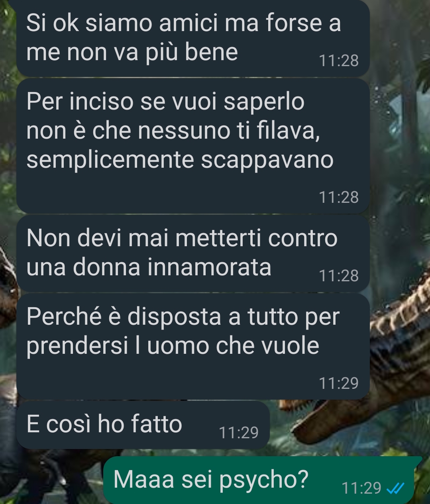This screenshot has height=504, width=430.
Task: Click the 11:29 timestamp on the sent green message
Action: coord(361,488)
